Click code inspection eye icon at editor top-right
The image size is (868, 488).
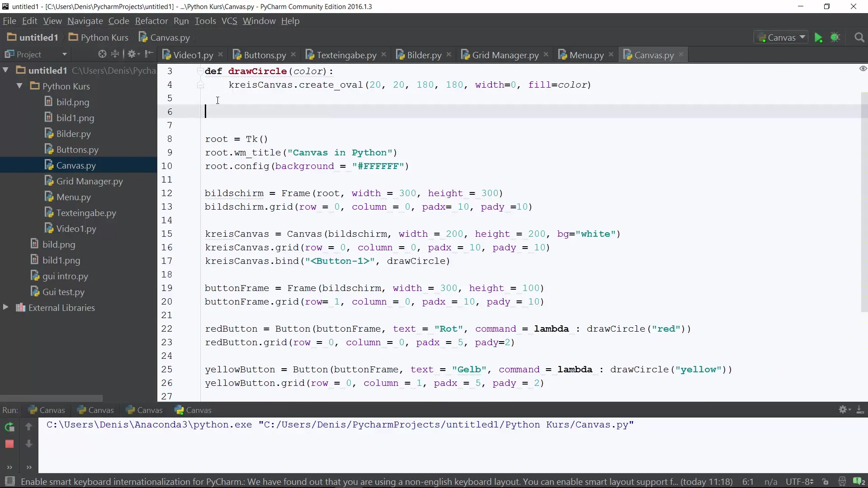coord(863,69)
